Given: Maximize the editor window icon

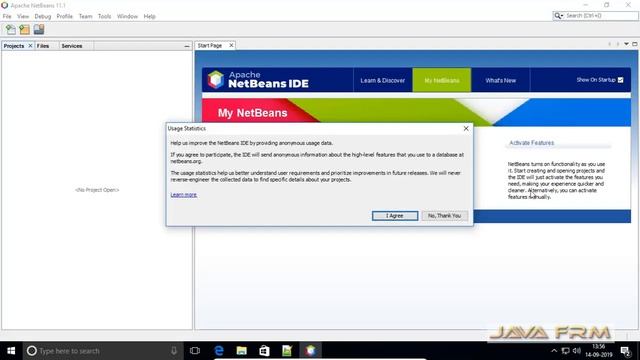Looking at the screenshot, I should pyautogui.click(x=635, y=44).
